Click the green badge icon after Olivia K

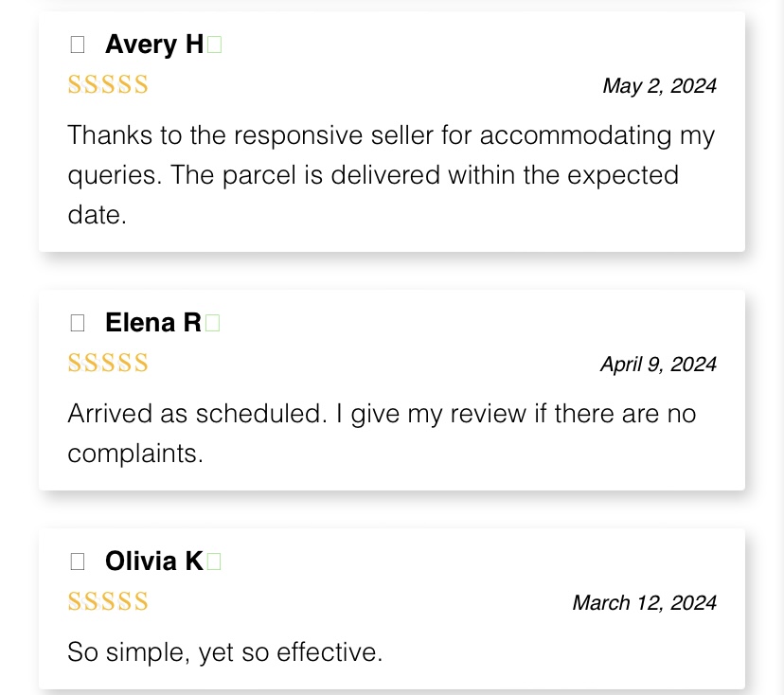(213, 561)
